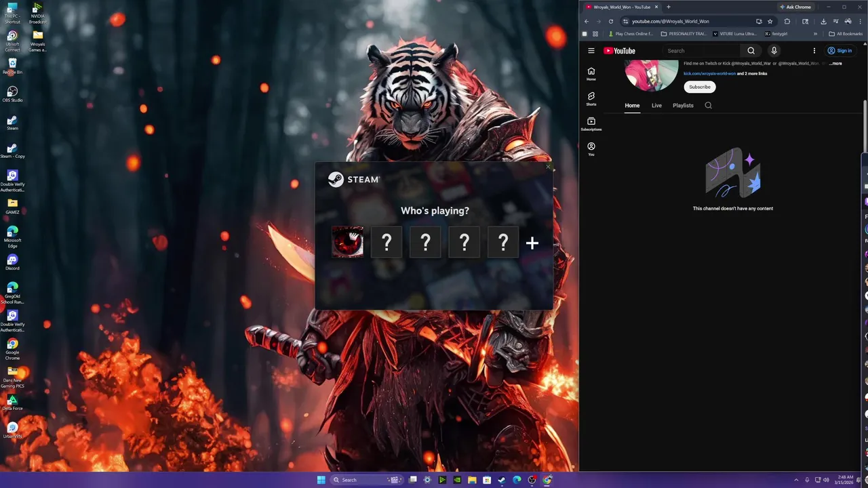
Task: Select Ubisoft Connect desktop icon
Action: 12,41
